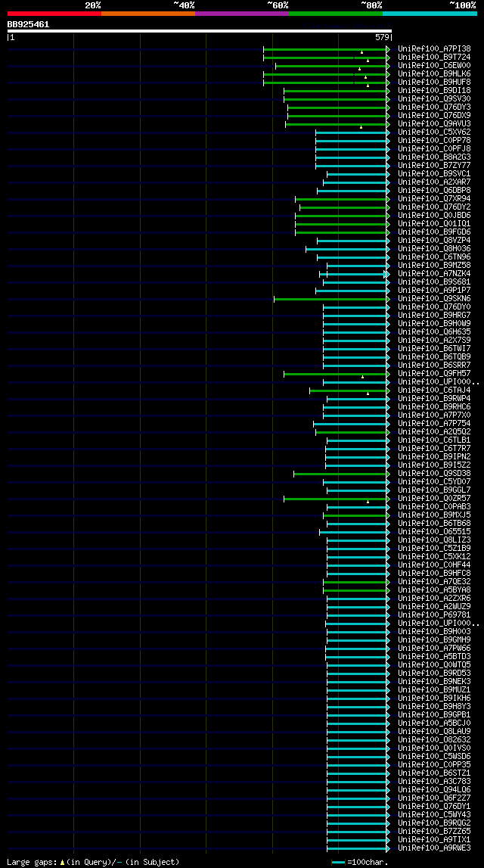Select the UniRef100_Q9SKN6 label
This screenshot has height=868, width=484.
[434, 299]
